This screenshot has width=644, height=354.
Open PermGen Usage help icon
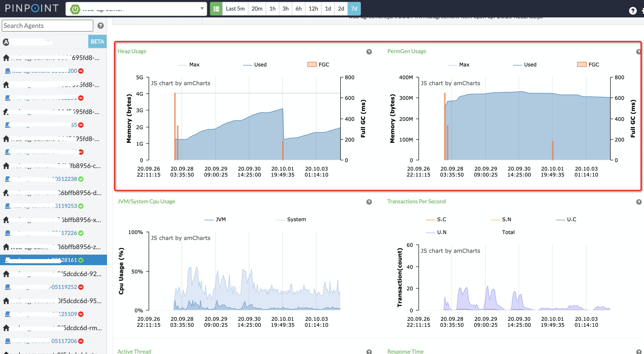(639, 52)
